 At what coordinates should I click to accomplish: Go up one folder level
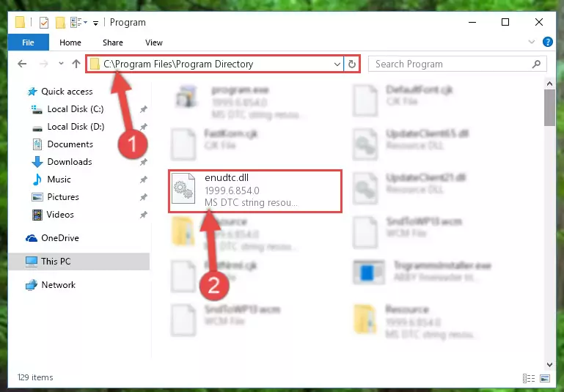(76, 64)
